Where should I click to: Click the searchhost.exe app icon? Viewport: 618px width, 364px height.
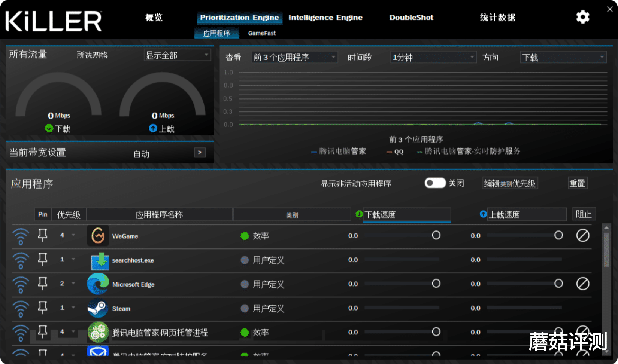pos(100,261)
